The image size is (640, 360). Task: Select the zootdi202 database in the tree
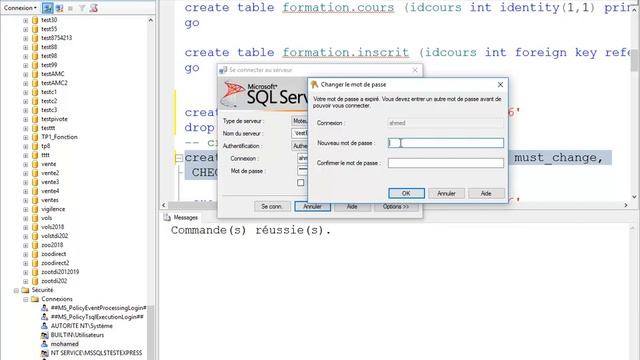[x=54, y=281]
